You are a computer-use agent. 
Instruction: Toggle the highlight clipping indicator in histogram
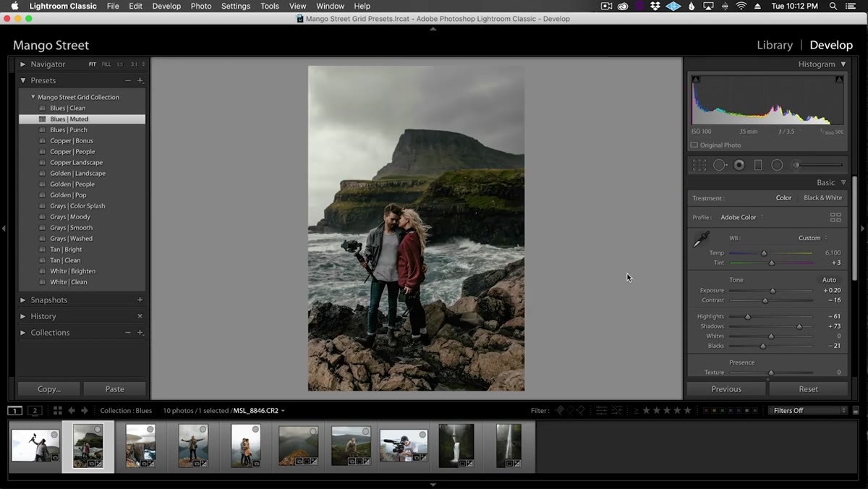pos(840,80)
